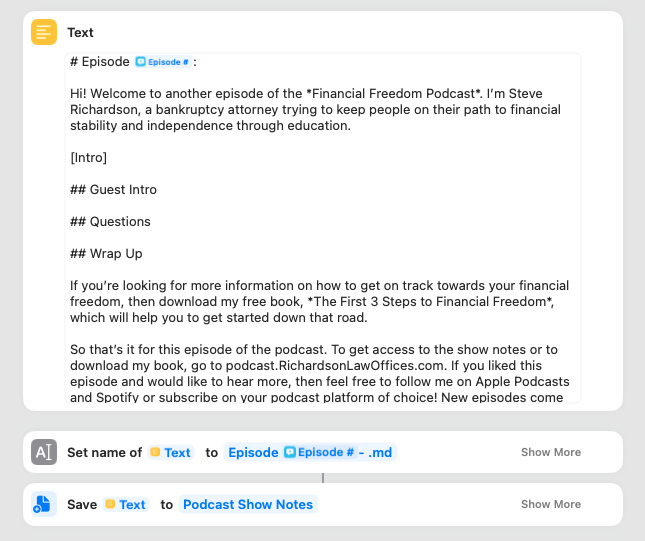Image resolution: width=645 pixels, height=541 pixels.
Task: Click the ## Questions heading line
Action: tap(110, 222)
